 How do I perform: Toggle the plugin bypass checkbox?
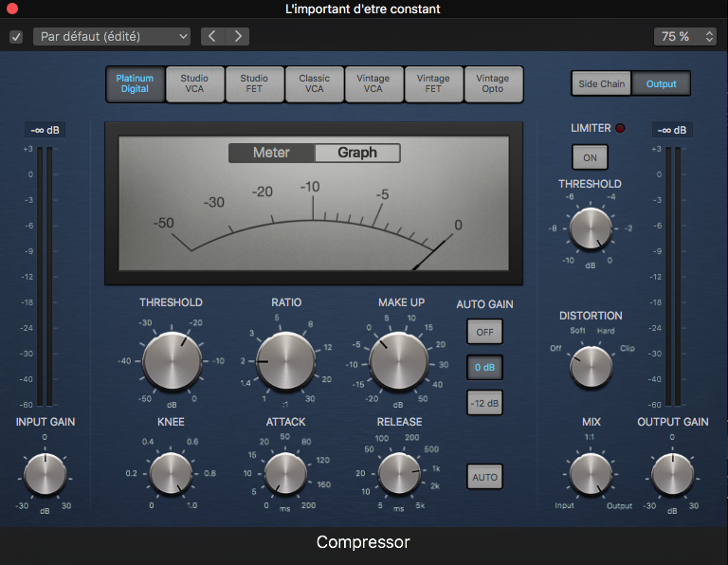coord(15,37)
